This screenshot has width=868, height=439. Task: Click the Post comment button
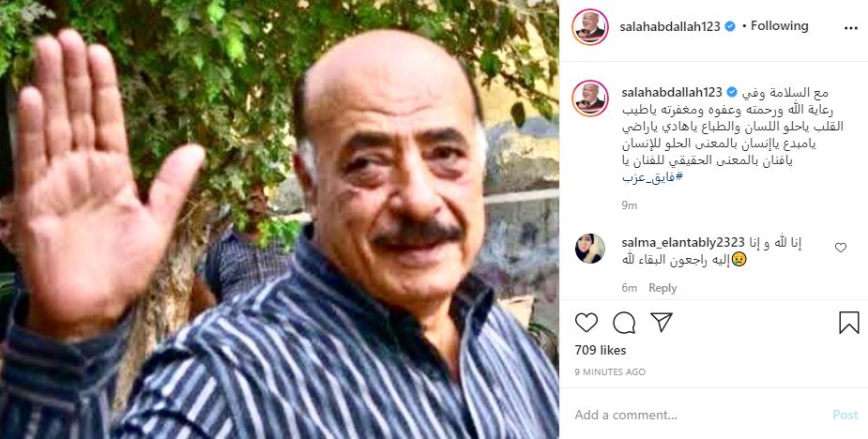(845, 415)
